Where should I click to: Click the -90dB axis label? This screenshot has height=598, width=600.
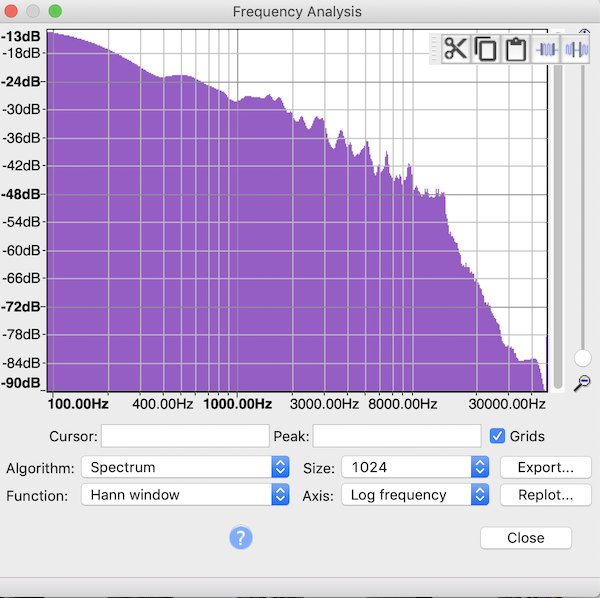21,383
